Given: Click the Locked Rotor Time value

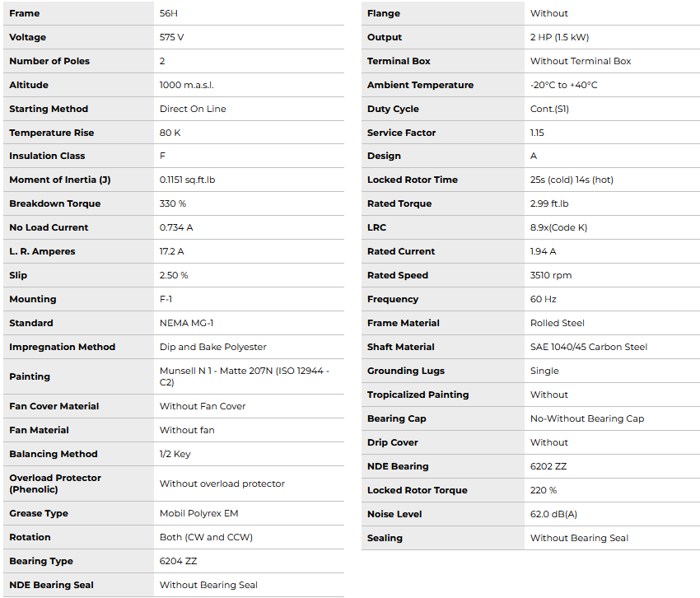Looking at the screenshot, I should [x=572, y=180].
